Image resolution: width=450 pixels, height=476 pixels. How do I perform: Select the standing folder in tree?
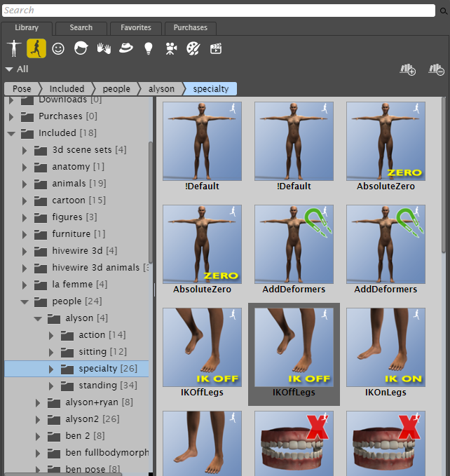(97, 386)
